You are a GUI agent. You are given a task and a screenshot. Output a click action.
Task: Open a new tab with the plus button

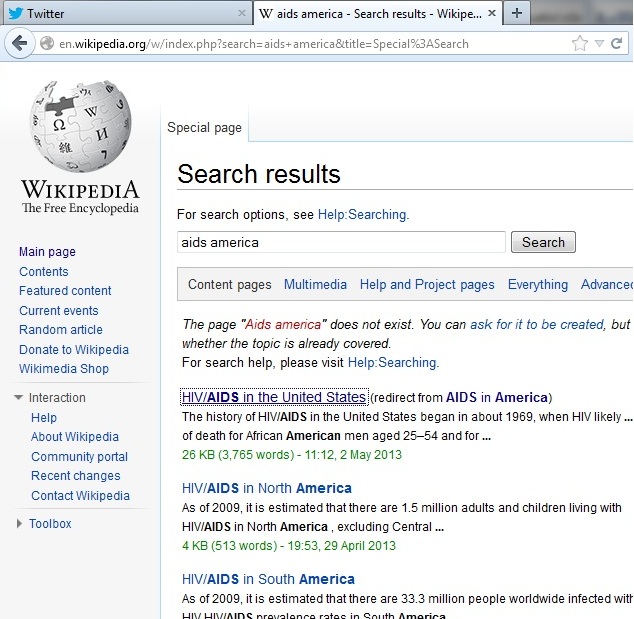coord(517,13)
